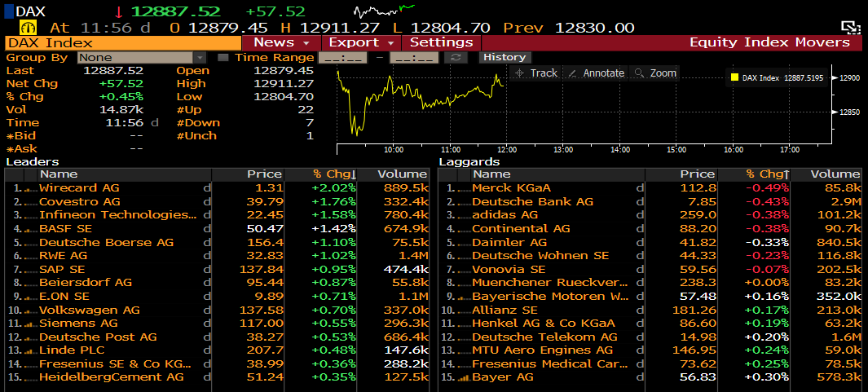Enable the Time Range checkbox
Screen dimensions: 868x392
pos(223,57)
